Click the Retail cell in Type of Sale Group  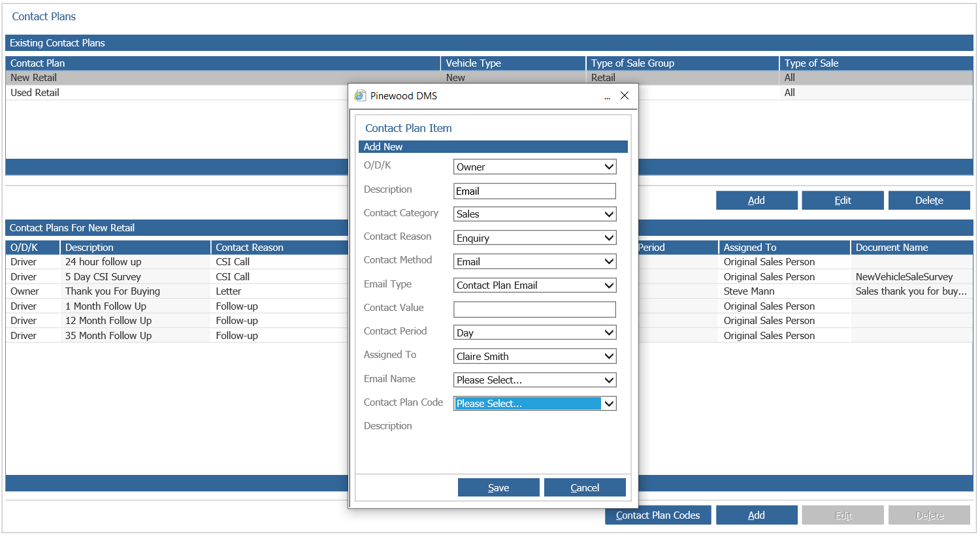pyautogui.click(x=683, y=78)
